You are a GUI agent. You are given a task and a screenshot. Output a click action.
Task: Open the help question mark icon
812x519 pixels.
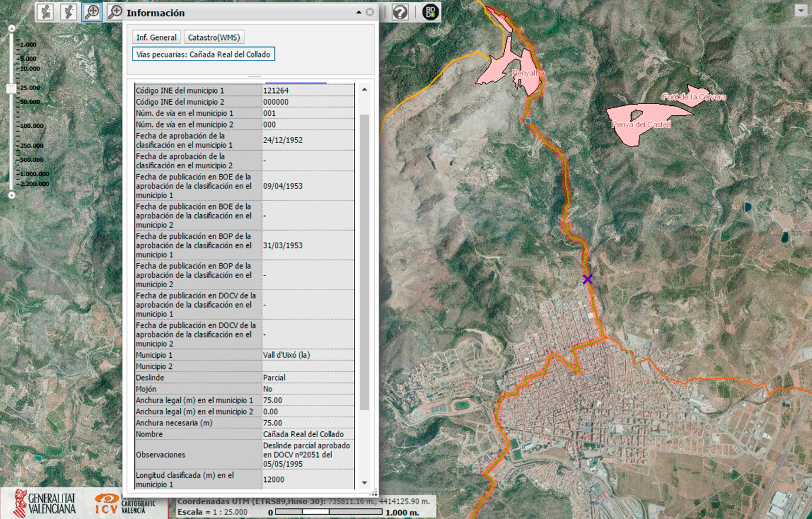click(400, 12)
